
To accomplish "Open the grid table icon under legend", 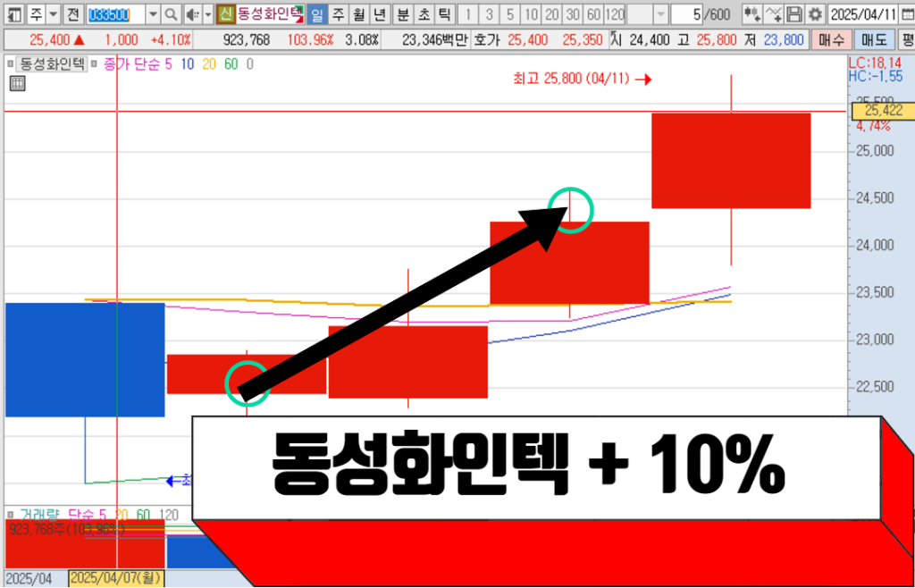I will pos(18,83).
